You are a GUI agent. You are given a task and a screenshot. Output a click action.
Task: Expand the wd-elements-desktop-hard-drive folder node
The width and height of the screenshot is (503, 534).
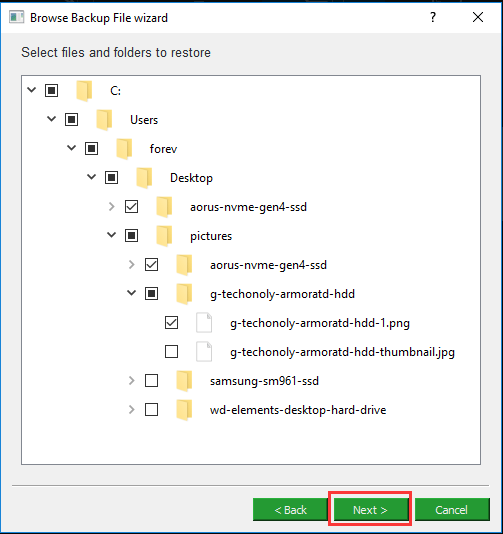point(131,409)
